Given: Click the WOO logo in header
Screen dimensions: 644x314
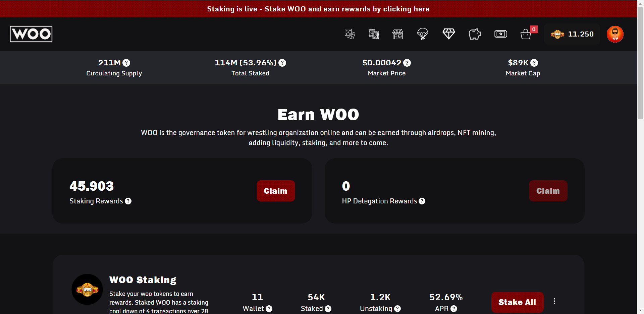Looking at the screenshot, I should pos(31,34).
